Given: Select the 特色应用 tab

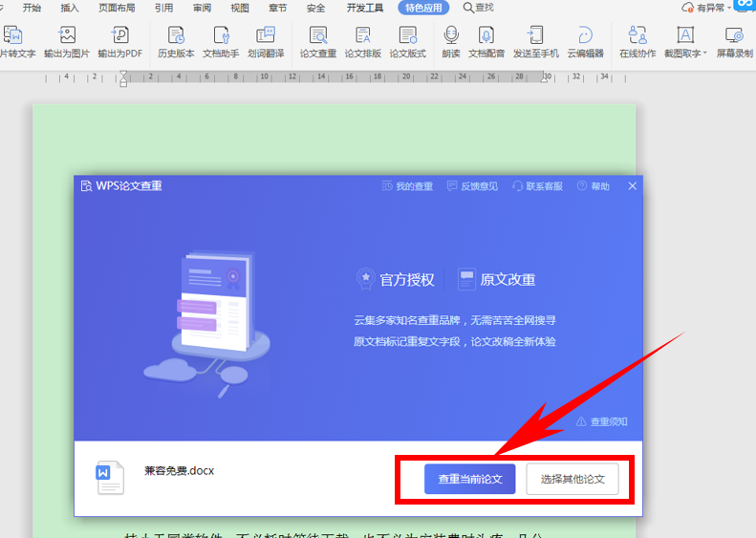Looking at the screenshot, I should [x=423, y=8].
